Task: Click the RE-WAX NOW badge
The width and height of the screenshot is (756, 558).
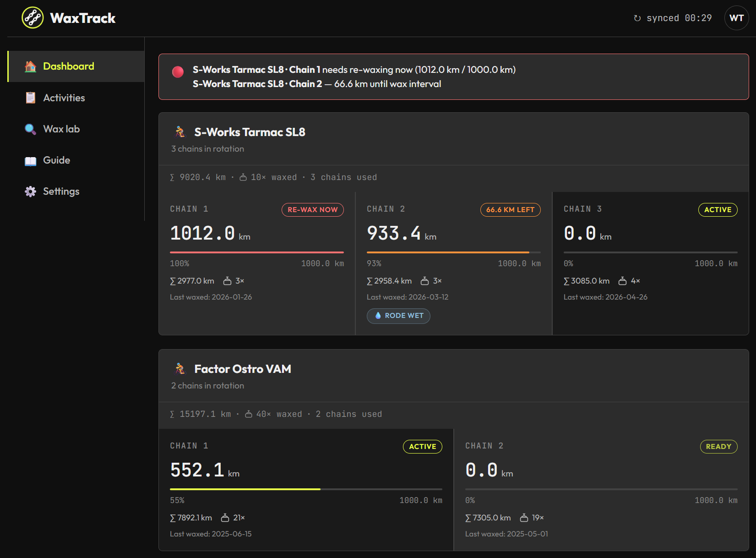Action: pos(313,210)
